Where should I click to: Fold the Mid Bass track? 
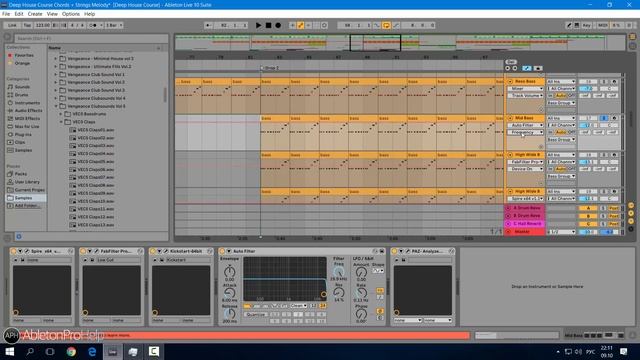(510, 118)
